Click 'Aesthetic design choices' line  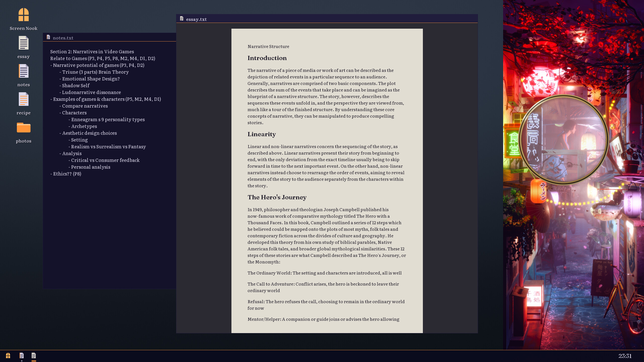[x=88, y=133]
